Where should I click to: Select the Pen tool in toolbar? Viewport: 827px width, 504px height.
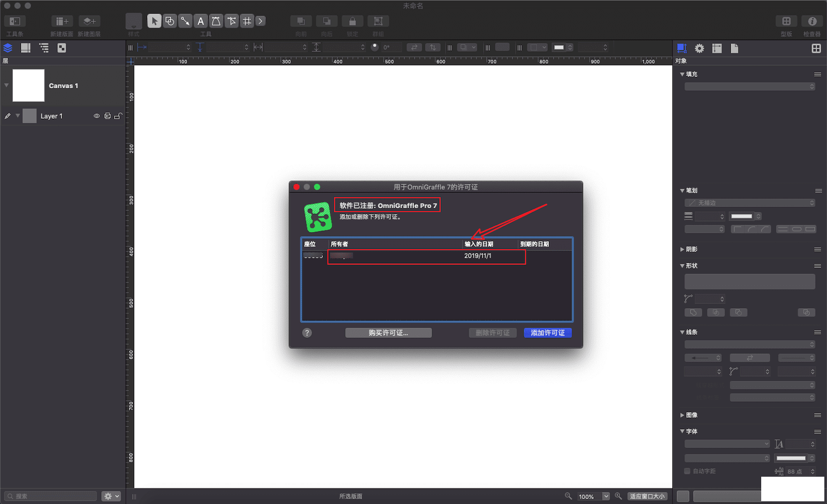[x=216, y=21]
